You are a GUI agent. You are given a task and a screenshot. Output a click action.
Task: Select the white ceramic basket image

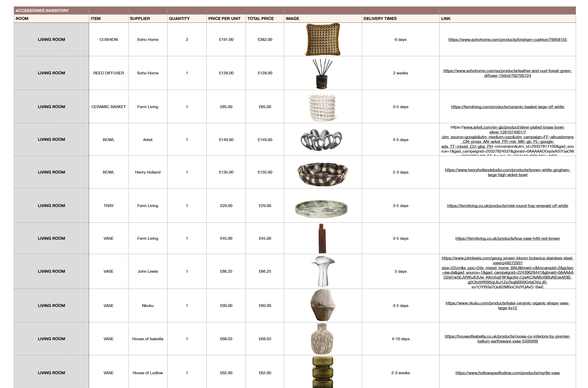[322, 107]
